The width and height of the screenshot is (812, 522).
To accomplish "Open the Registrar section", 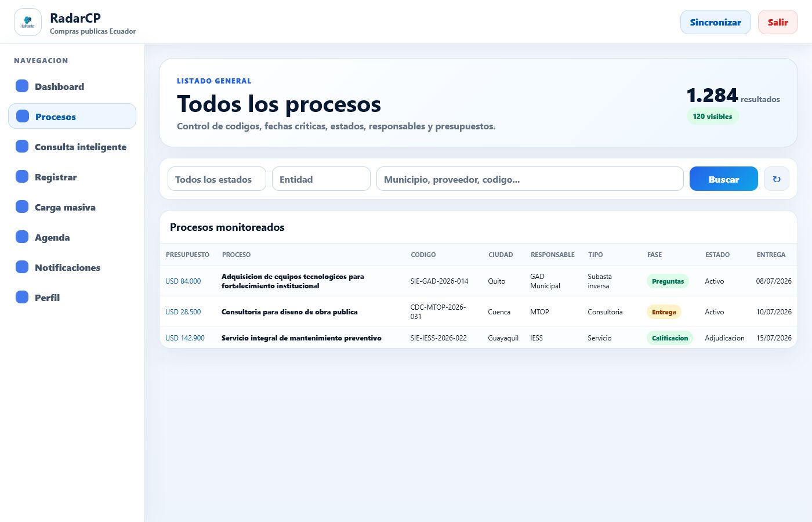I will pos(72,176).
